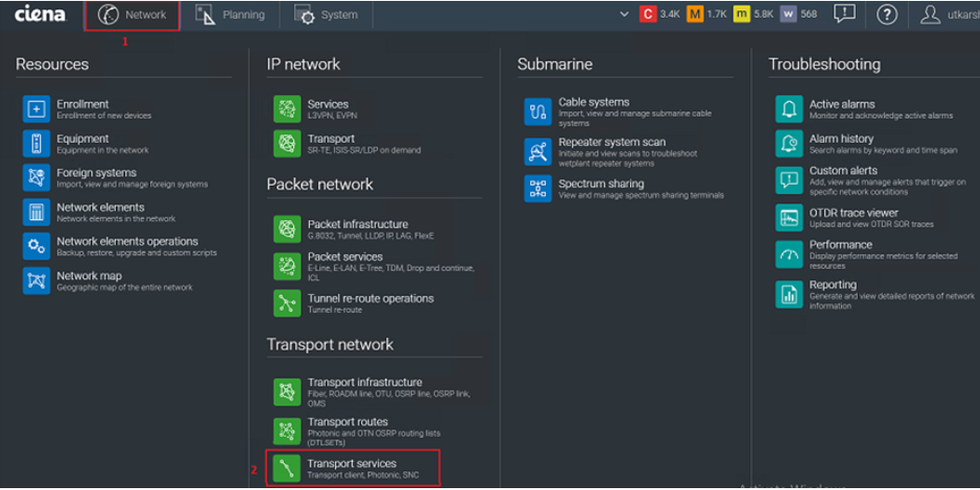Click the orange Major alarms badge
The image size is (980, 490).
tap(695, 14)
